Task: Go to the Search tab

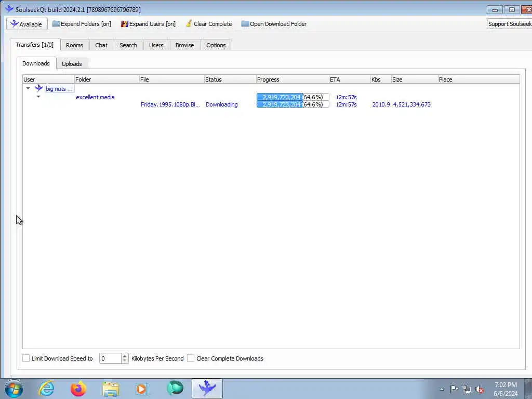Action: point(128,45)
